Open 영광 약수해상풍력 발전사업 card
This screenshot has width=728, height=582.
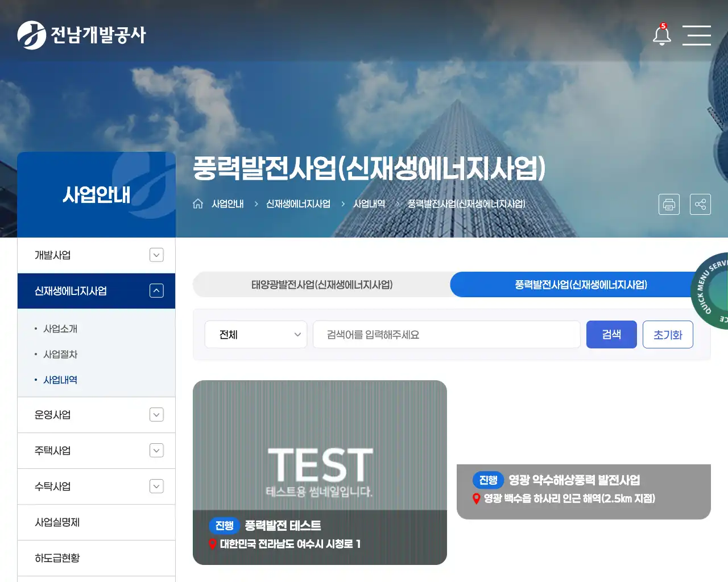[x=584, y=492]
